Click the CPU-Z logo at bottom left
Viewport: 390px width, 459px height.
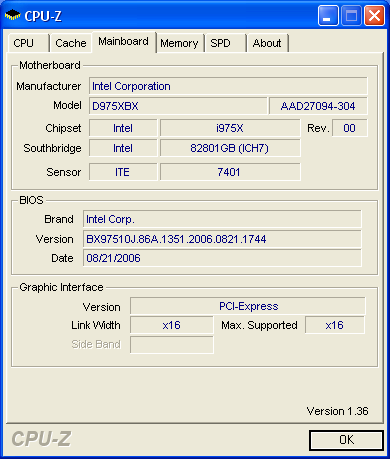pyautogui.click(x=41, y=439)
